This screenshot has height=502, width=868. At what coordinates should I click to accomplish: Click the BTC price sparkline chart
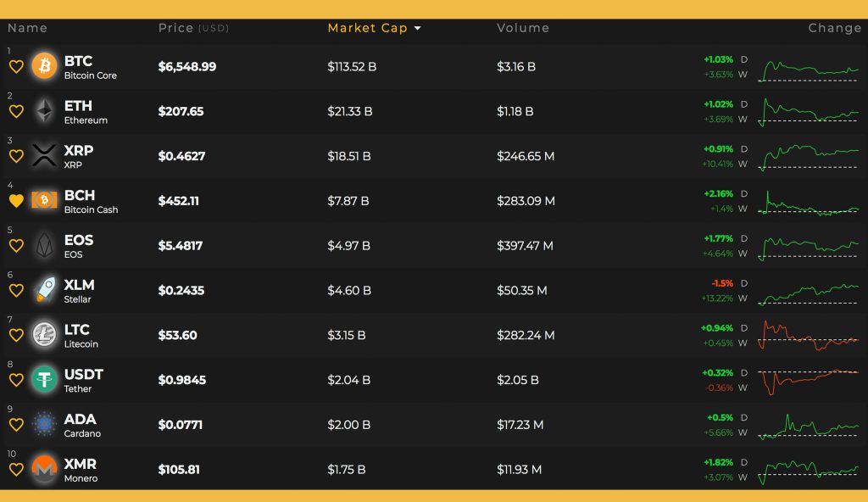click(x=809, y=70)
